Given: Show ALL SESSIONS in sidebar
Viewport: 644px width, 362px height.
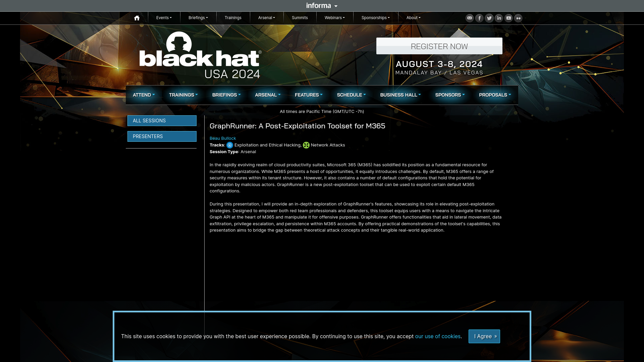Looking at the screenshot, I should pyautogui.click(x=162, y=121).
